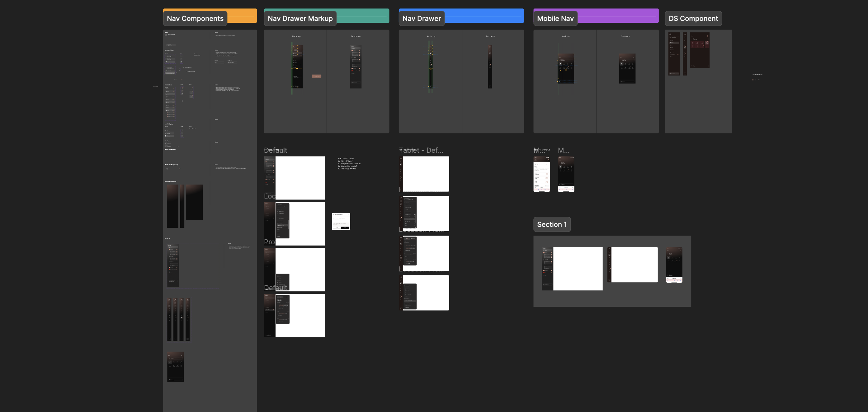
Task: Select the A4B Shell epic text note
Action: point(349,163)
